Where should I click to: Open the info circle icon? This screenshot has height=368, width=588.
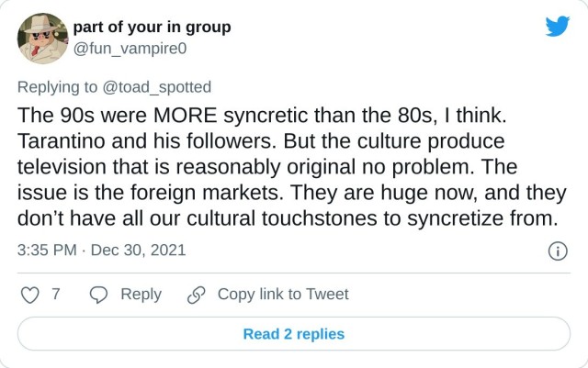click(557, 251)
